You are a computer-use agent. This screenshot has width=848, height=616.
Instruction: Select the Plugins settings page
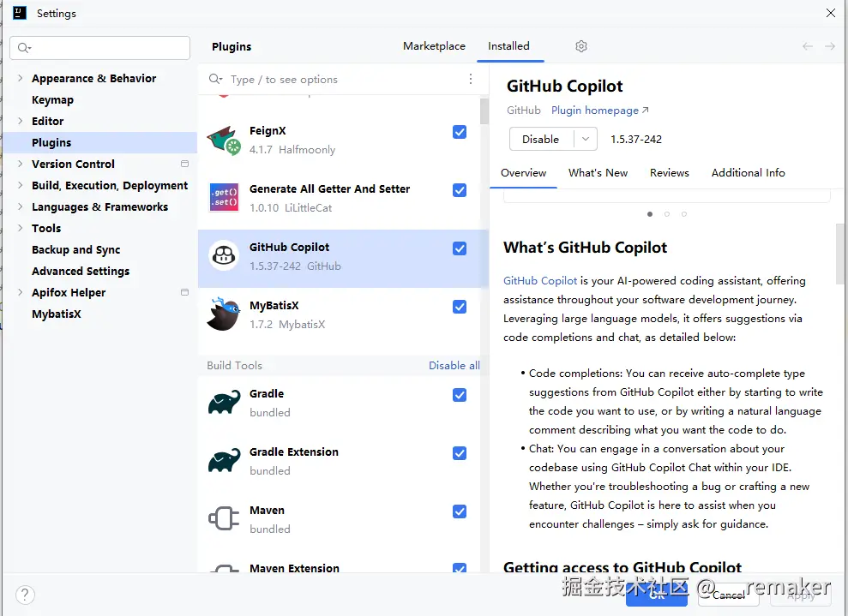point(99,143)
